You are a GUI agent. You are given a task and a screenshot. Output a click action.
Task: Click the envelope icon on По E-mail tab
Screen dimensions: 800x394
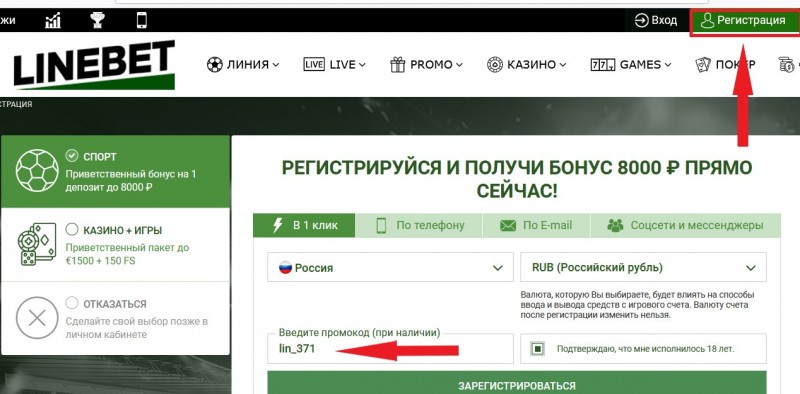tap(508, 225)
